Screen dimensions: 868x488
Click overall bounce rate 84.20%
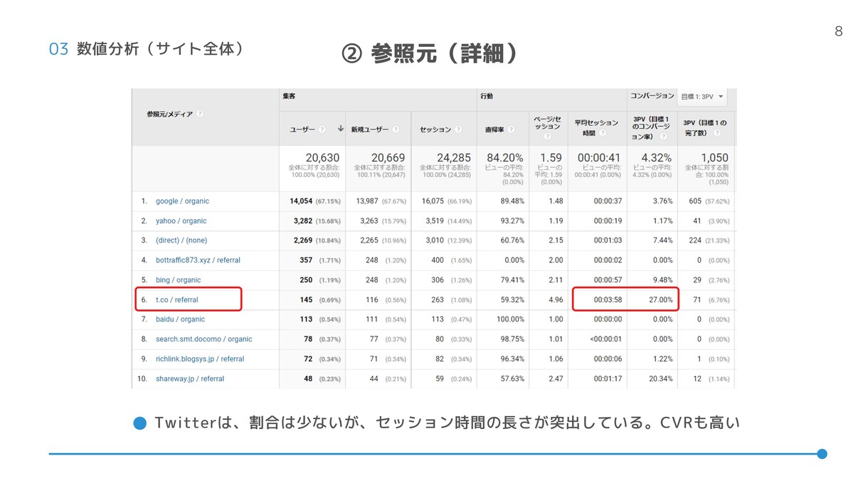504,158
